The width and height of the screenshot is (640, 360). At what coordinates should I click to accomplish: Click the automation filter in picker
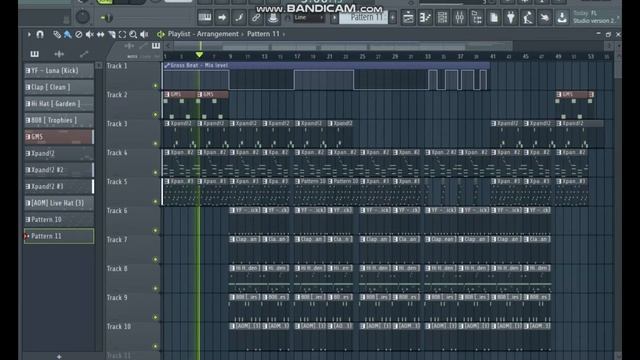(84, 54)
